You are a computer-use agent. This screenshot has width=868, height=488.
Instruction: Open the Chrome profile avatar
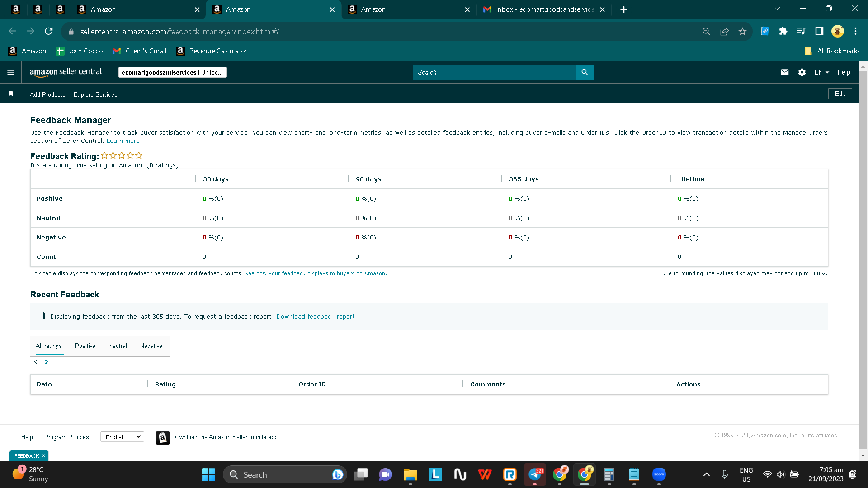(838, 31)
